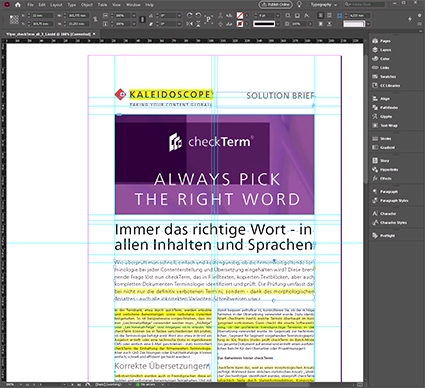Click the width W input field
The width and height of the screenshot is (425, 388).
[78, 16]
